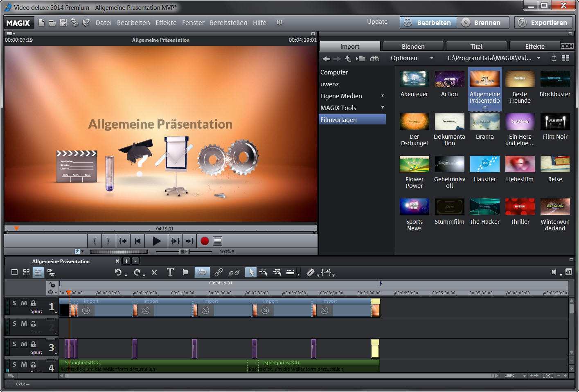Click the binoculars search icon
Image resolution: width=579 pixels, height=392 pixels.
pyautogui.click(x=374, y=59)
